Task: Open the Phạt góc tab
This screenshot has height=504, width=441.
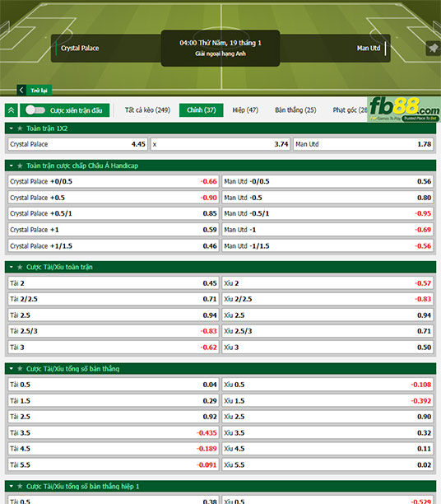Action: click(x=350, y=110)
